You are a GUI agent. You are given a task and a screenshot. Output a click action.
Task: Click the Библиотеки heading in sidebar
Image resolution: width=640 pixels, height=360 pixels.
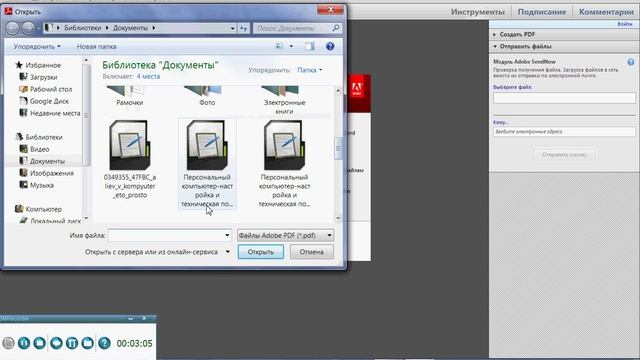[39, 137]
